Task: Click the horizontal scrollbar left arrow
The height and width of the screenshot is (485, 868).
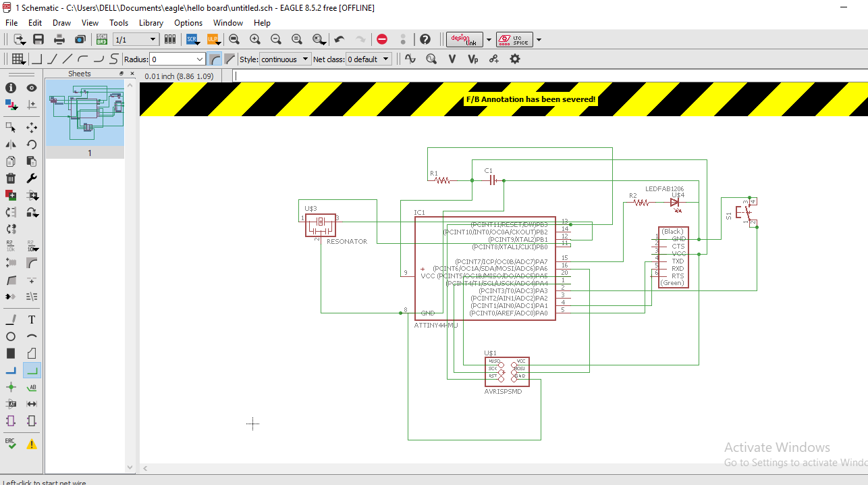Action: click(144, 468)
